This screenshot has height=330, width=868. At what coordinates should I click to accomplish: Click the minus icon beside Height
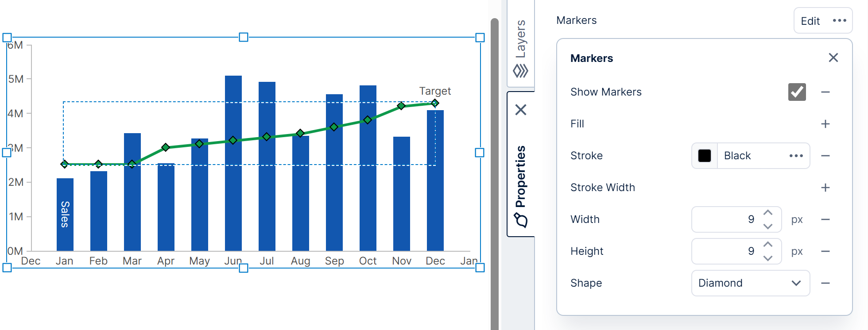coord(825,251)
